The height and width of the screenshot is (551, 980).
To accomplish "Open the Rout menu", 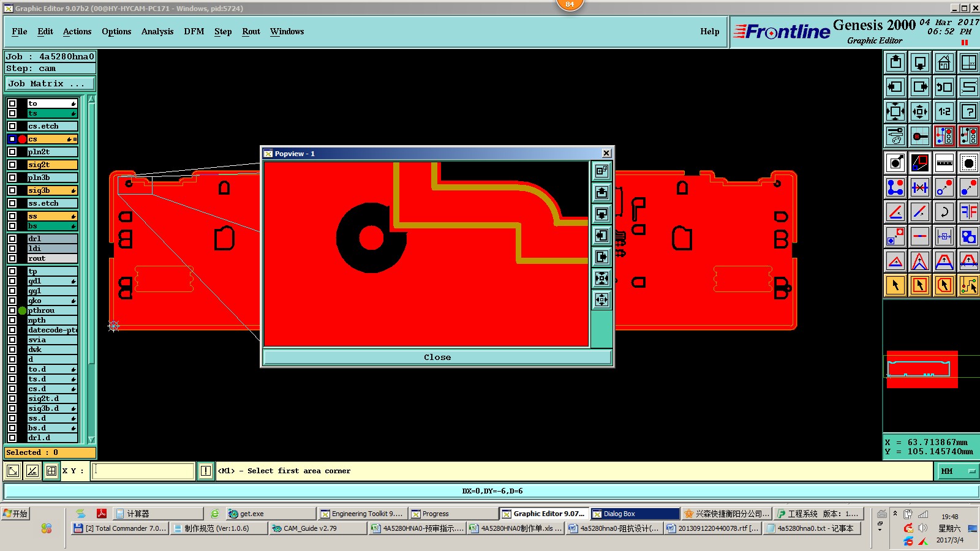I will 251,31.
